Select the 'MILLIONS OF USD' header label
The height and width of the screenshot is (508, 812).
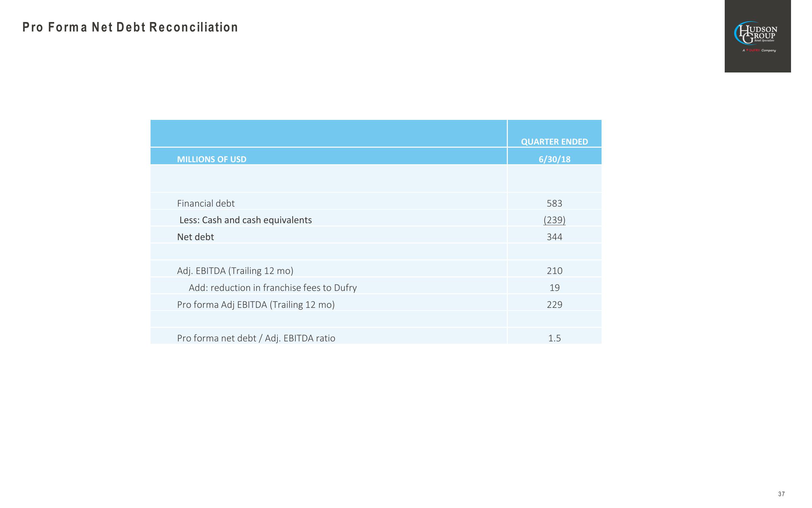(x=212, y=159)
